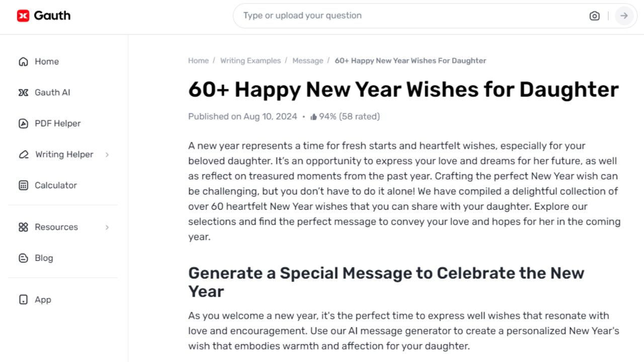
Task: Open the Calculator tool icon
Action: coord(23,185)
